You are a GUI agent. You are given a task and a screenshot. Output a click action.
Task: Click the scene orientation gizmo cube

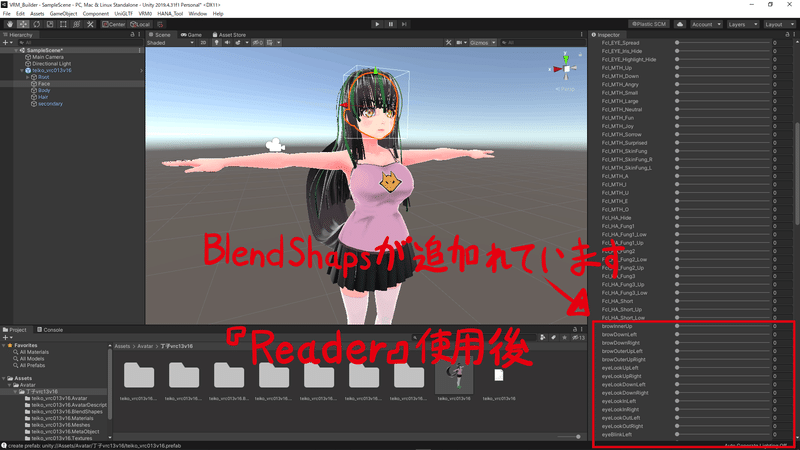click(566, 69)
